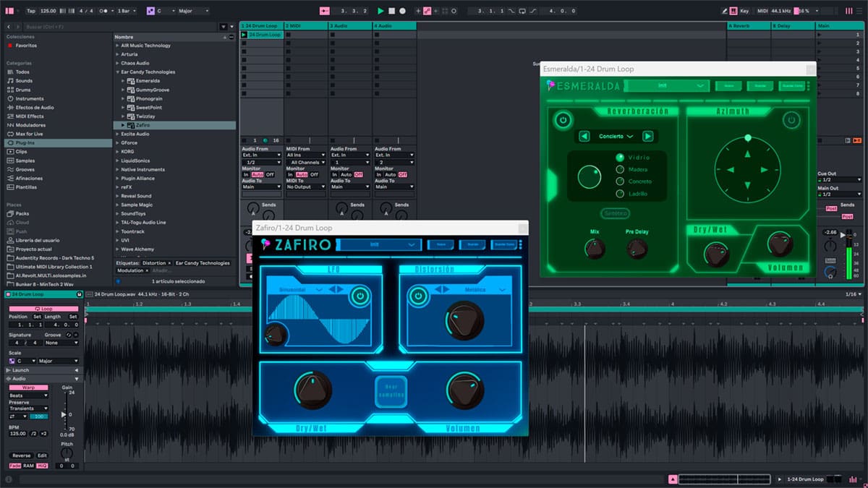
Task: Enable Key map mode button
Action: click(x=744, y=12)
